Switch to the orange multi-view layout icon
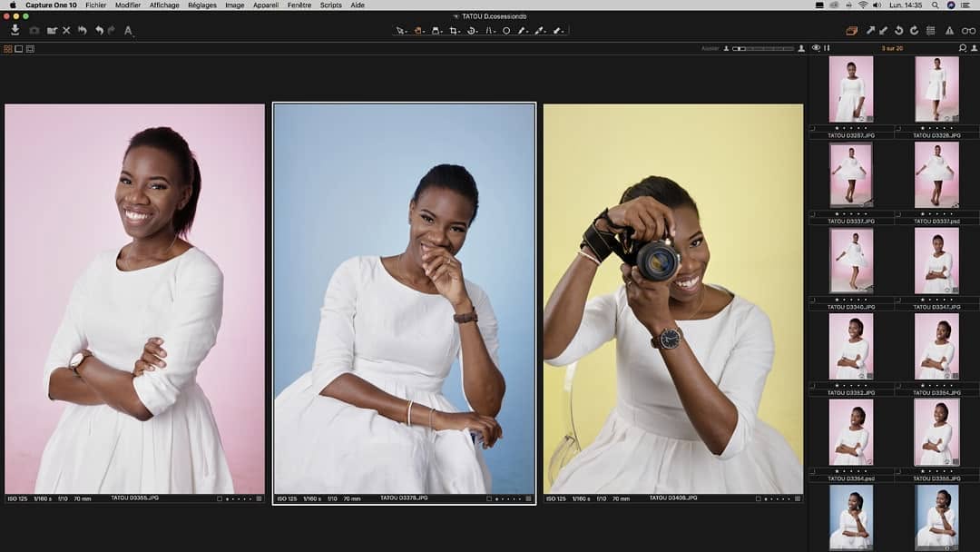Image resolution: width=980 pixels, height=552 pixels. [x=8, y=49]
